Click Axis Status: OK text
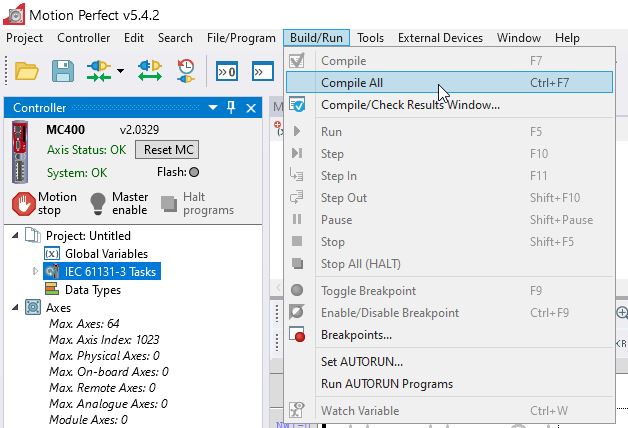Screen dimensions: 628x428 click(87, 150)
